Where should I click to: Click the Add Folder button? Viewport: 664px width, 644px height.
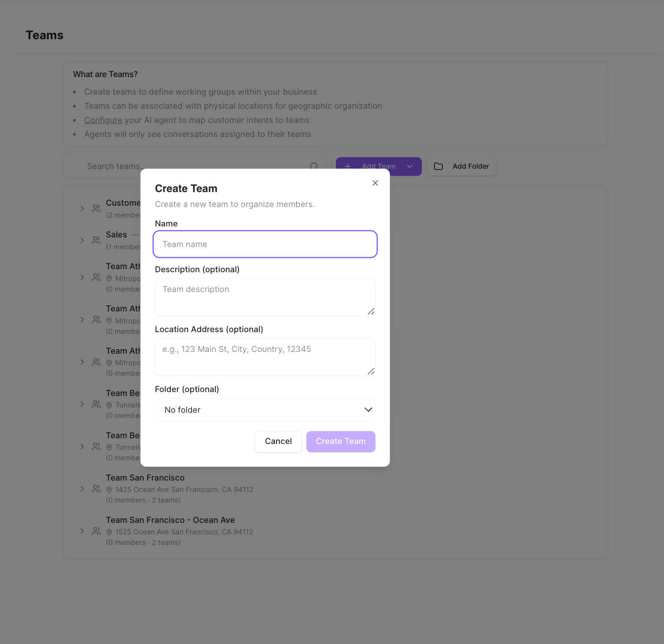coord(461,167)
